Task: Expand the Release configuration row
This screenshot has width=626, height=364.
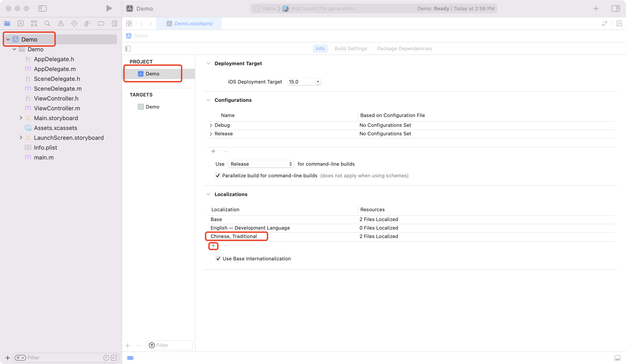Action: [x=211, y=134]
